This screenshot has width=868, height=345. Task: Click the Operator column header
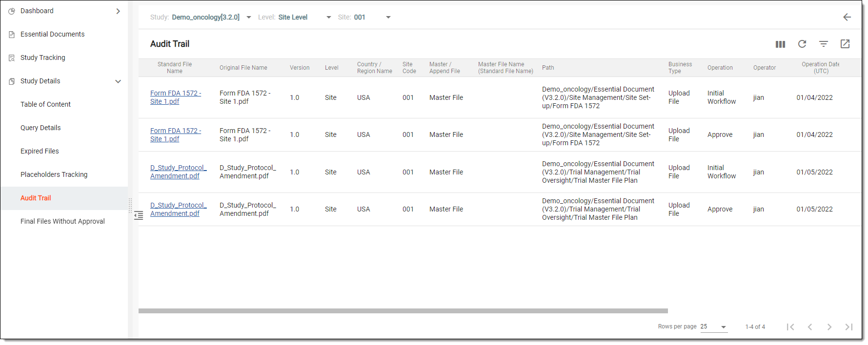coord(765,68)
